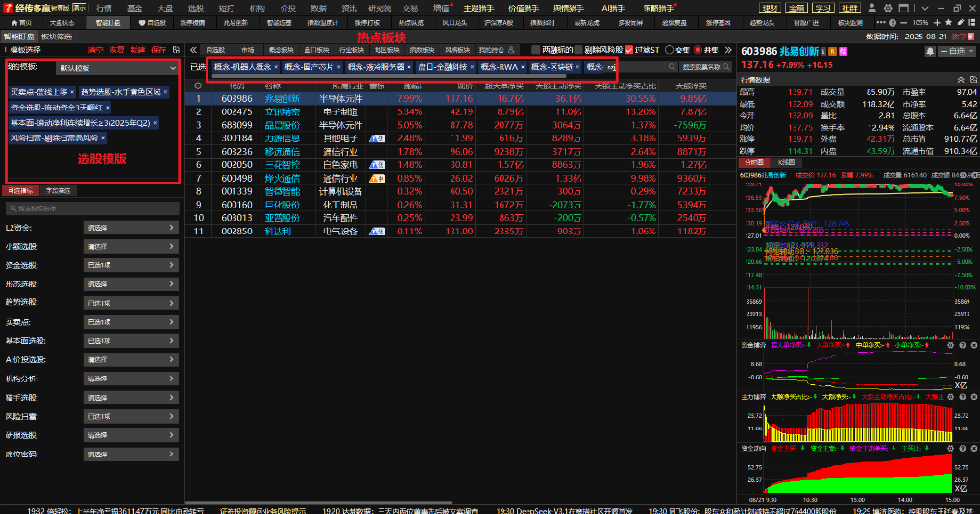Screen dimensions: 980x514
Task: Open help icon of 主力博弈 chart
Action: tap(963, 397)
